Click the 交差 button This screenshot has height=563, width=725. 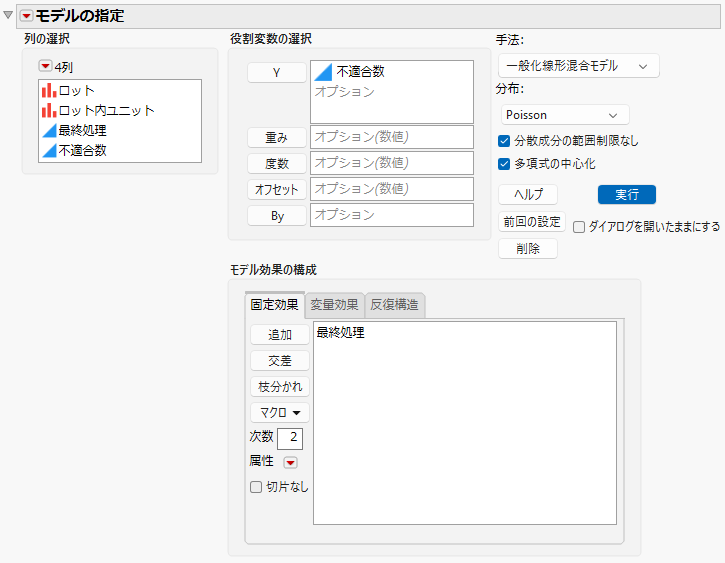(280, 361)
